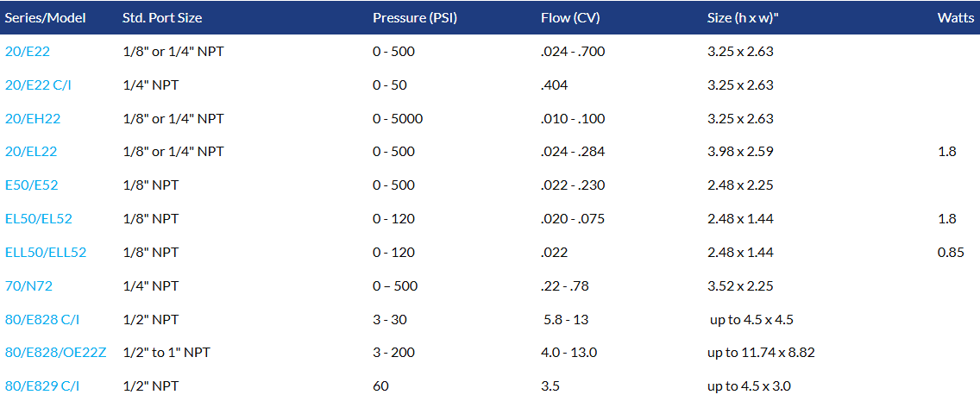
Task: Click the Flow (CV) column header
Action: pyautogui.click(x=570, y=18)
